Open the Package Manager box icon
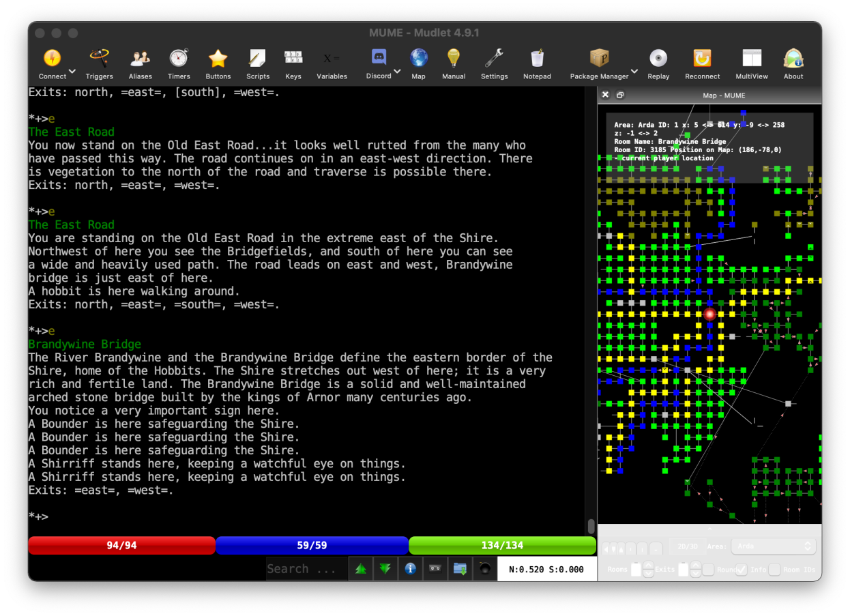 click(x=599, y=59)
